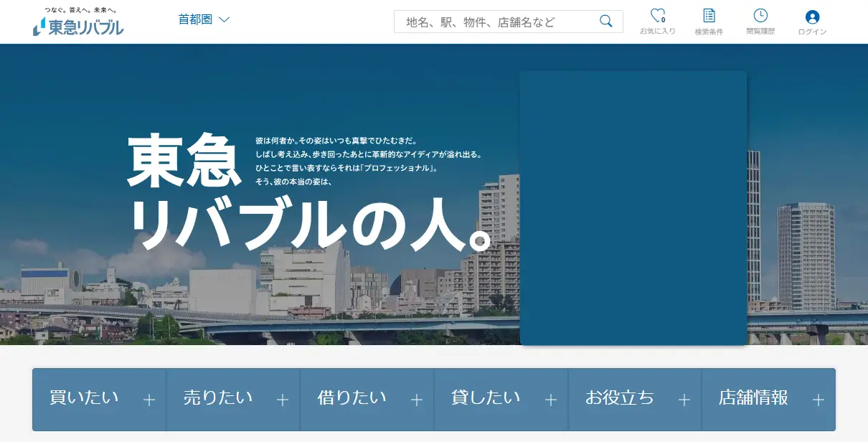This screenshot has height=442, width=868.
Task: Expand the 買いたい menu
Action: click(x=99, y=400)
